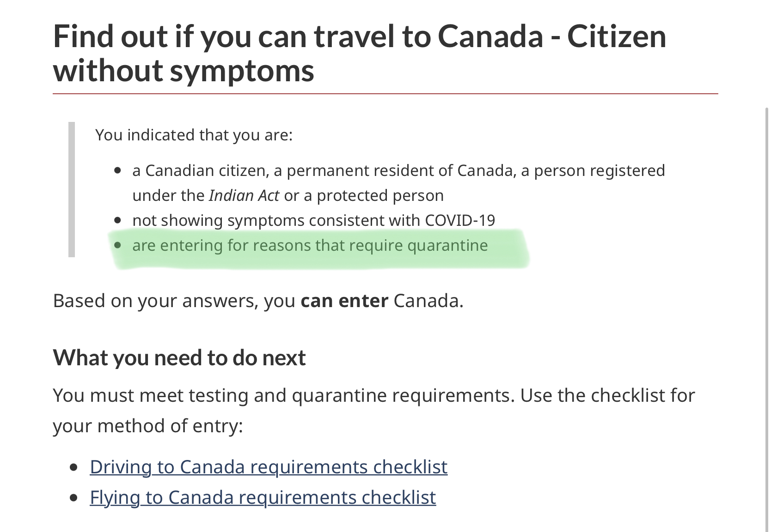
Task: Click the green highlighted quarantine bullet text
Action: (x=310, y=245)
